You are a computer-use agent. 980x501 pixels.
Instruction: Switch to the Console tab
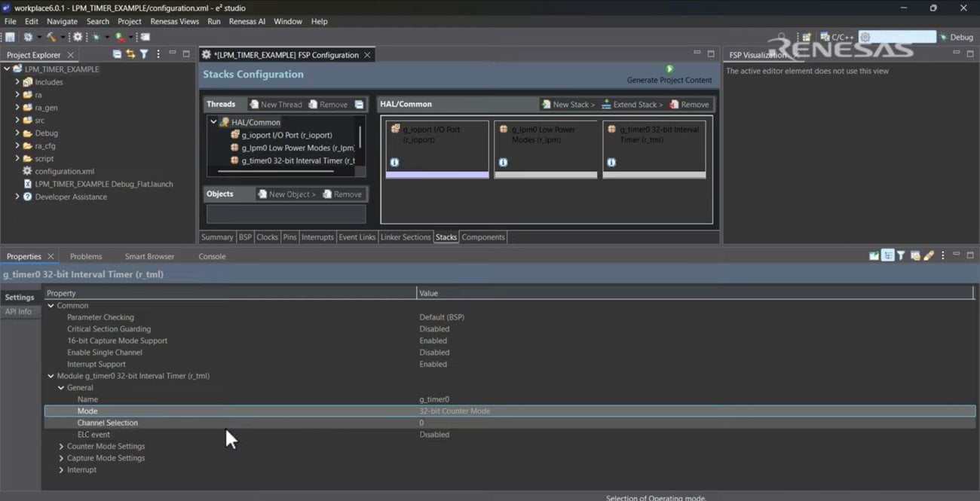(x=212, y=257)
